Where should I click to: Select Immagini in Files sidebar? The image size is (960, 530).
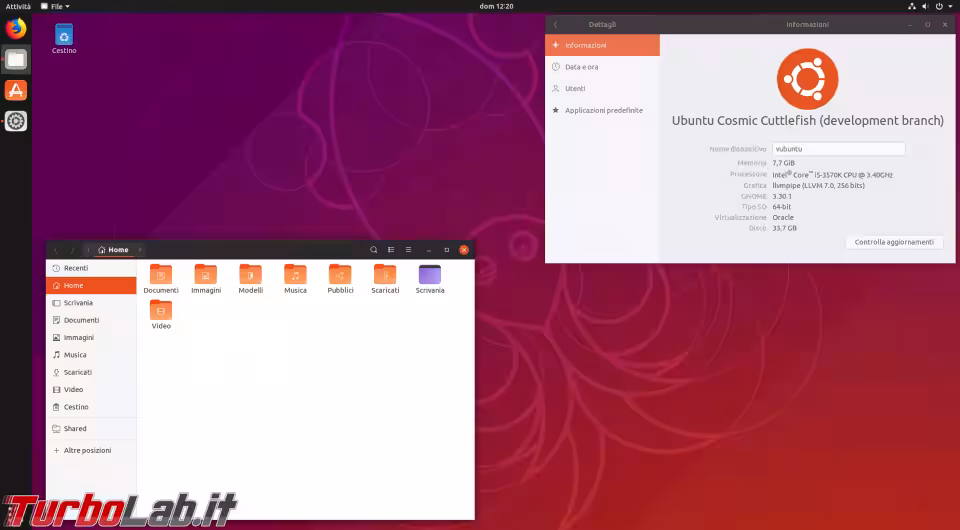[x=91, y=337]
